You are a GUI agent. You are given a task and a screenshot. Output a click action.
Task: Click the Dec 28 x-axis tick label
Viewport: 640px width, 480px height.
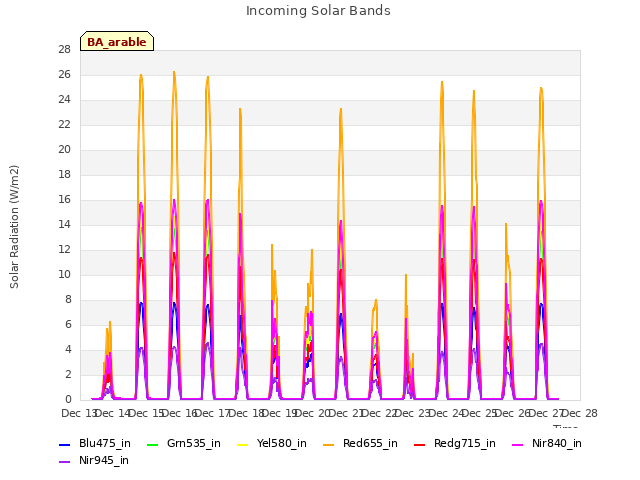(x=580, y=413)
